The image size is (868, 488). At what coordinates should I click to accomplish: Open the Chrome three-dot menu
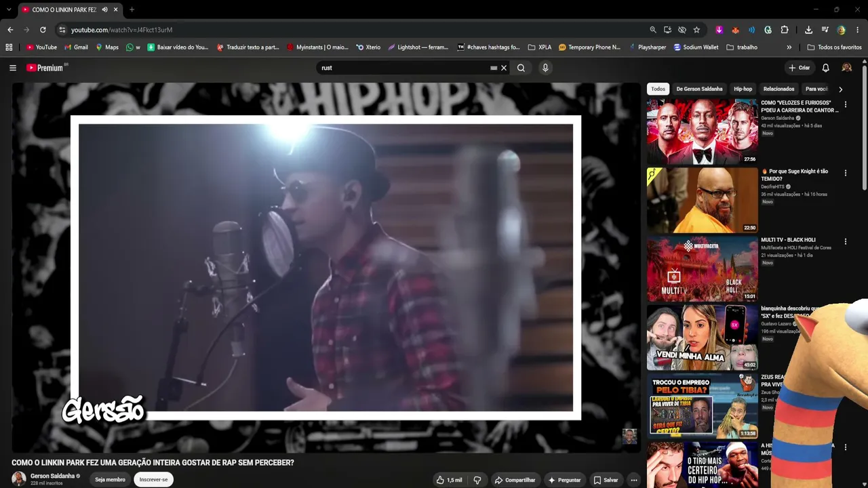(858, 30)
